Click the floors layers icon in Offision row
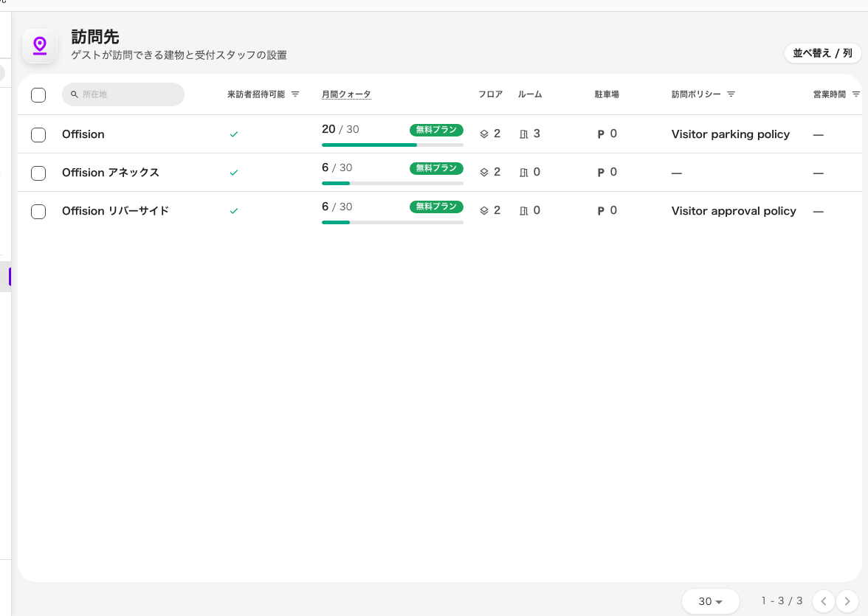The image size is (868, 616). pyautogui.click(x=484, y=134)
